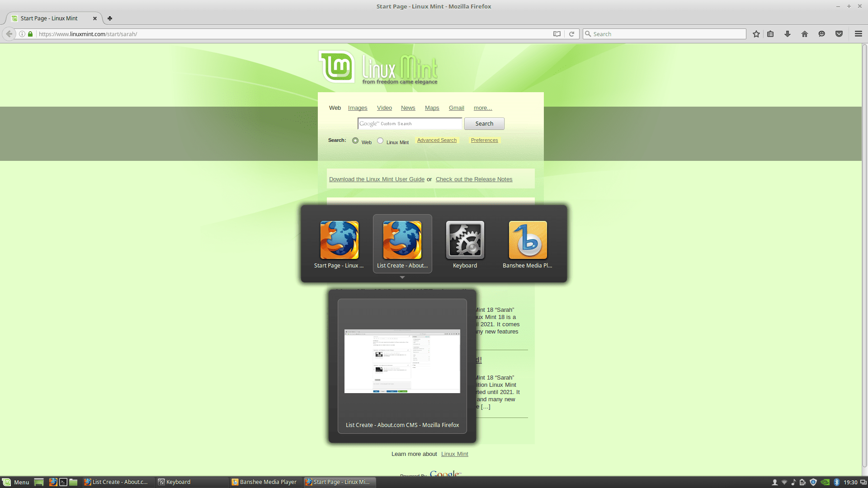868x488 pixels.
Task: Open the Advanced Search link
Action: [437, 140]
